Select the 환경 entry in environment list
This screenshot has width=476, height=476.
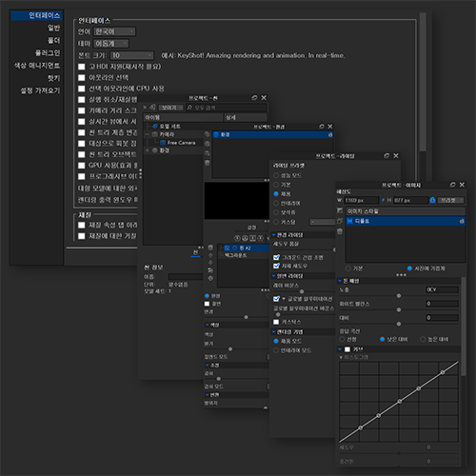point(273,134)
